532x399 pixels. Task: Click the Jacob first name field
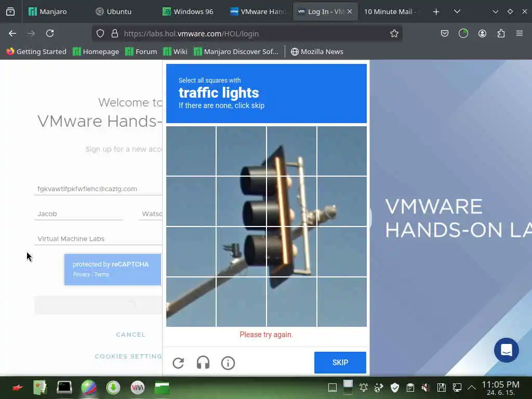click(x=79, y=214)
